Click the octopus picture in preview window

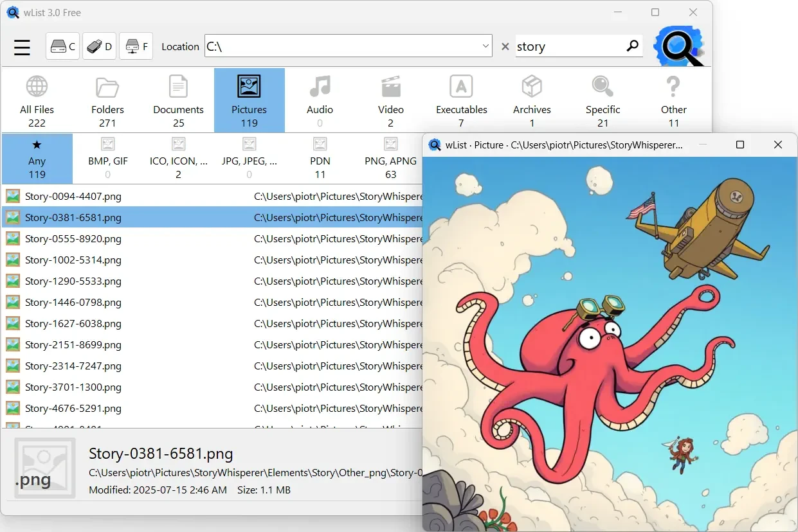tap(610, 344)
